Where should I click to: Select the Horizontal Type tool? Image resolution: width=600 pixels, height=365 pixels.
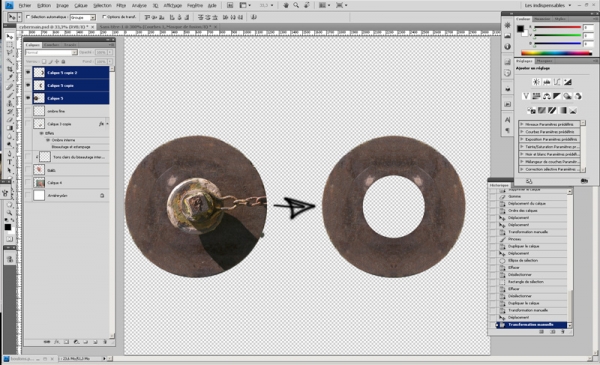coord(10,162)
